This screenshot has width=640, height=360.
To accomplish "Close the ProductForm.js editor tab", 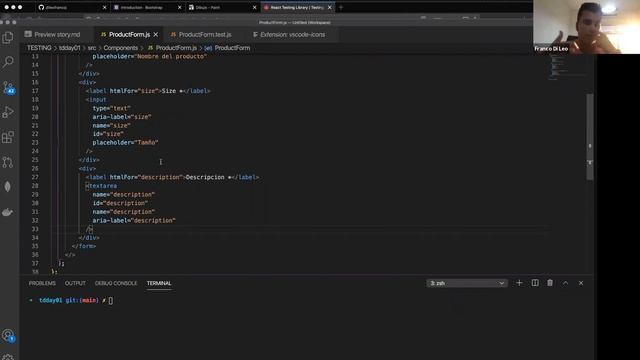I will coord(156,35).
